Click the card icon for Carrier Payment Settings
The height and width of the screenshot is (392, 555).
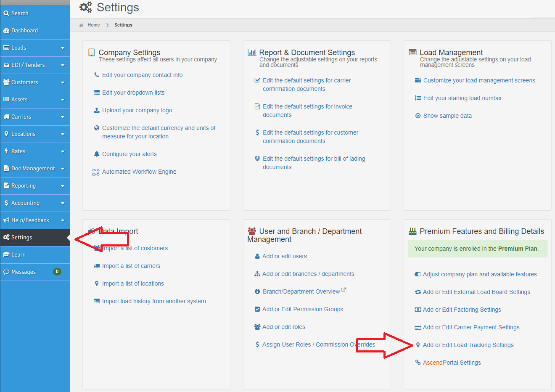point(418,327)
